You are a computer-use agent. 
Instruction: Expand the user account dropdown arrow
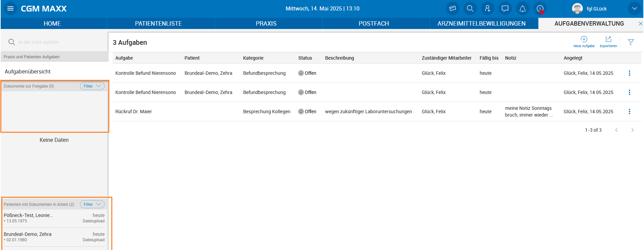(634, 8)
